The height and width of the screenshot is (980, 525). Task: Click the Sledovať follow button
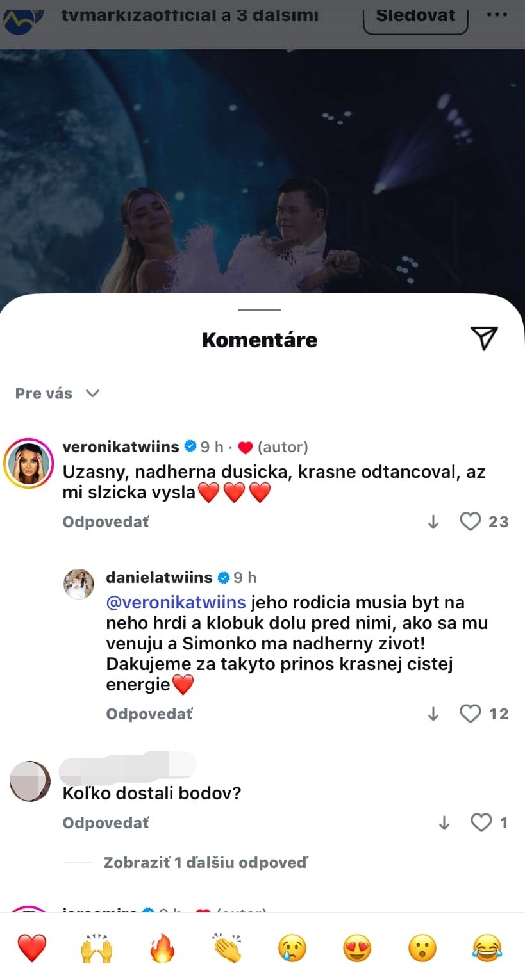pos(415,15)
